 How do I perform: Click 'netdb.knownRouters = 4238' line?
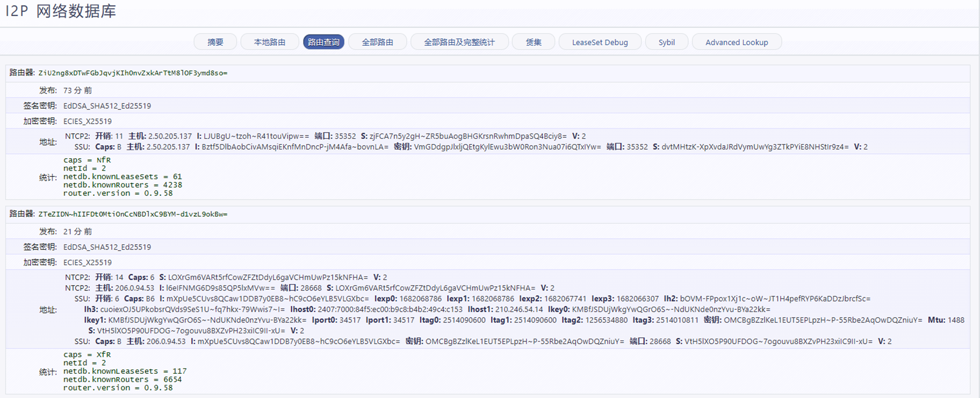(122, 184)
